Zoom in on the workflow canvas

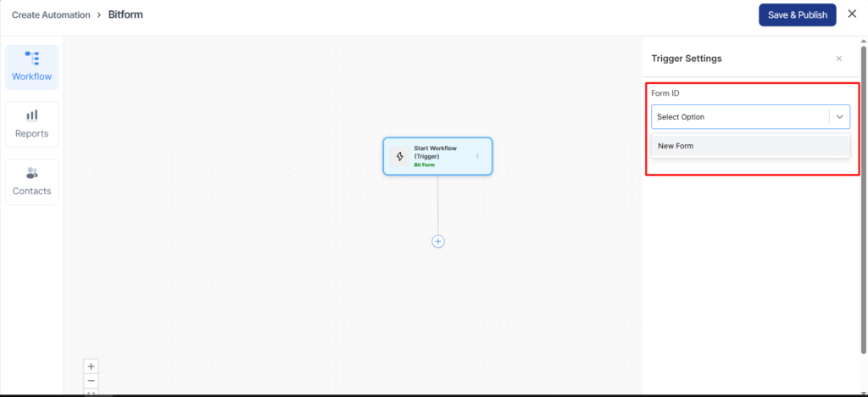pos(92,366)
